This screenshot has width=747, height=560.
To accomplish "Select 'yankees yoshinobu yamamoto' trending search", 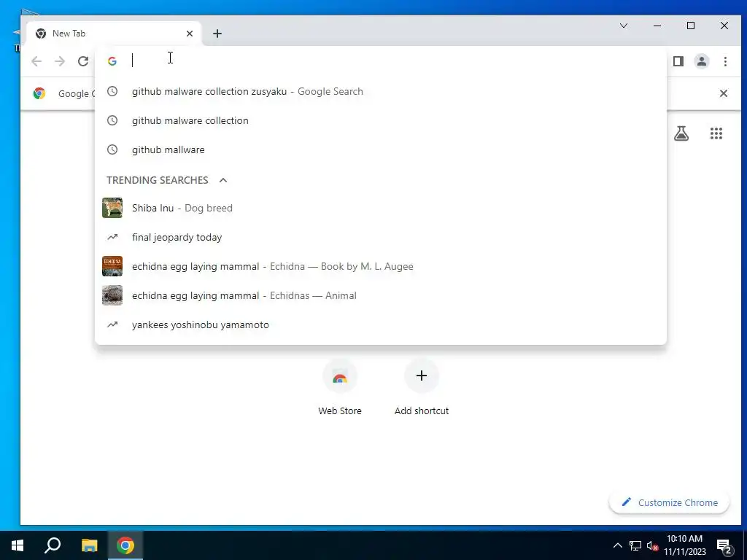I will (x=381, y=324).
